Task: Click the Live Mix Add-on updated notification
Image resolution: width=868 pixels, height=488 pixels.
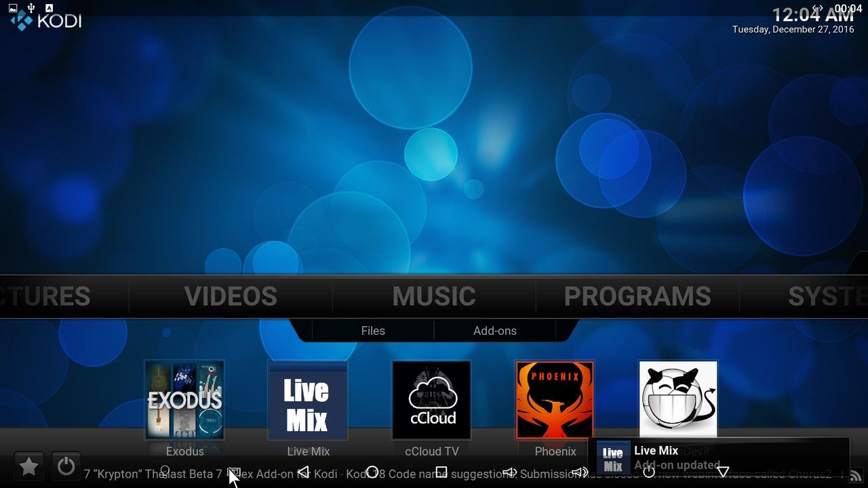Action: 719,457
